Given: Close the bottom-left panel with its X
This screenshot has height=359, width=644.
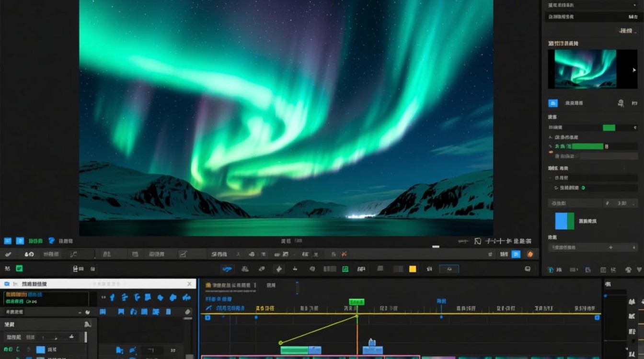Looking at the screenshot, I should (189, 284).
